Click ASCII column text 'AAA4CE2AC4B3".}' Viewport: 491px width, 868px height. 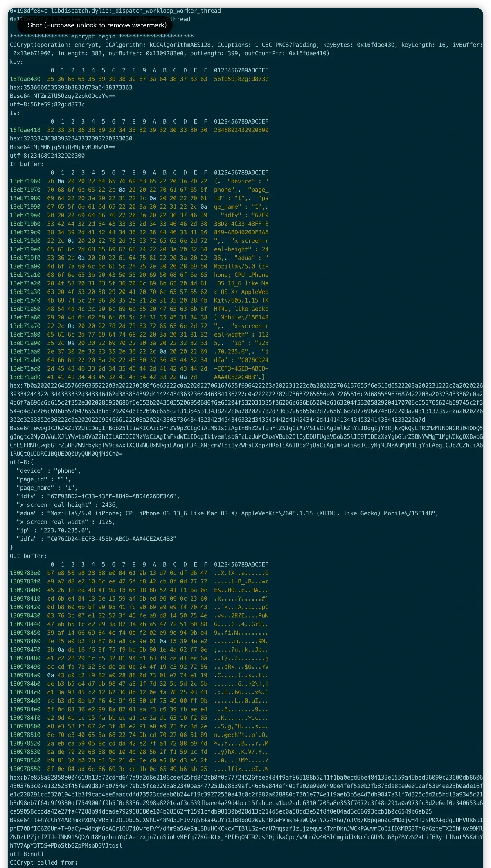(240, 377)
